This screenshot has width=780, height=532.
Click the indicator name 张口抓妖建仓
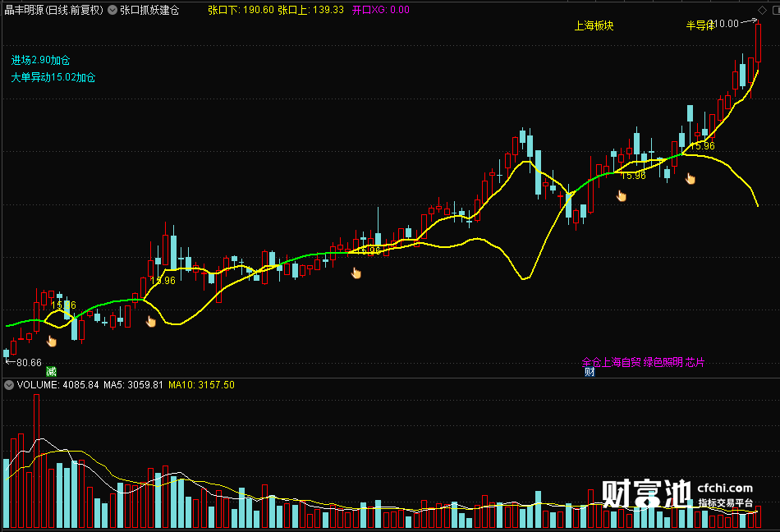coord(149,10)
